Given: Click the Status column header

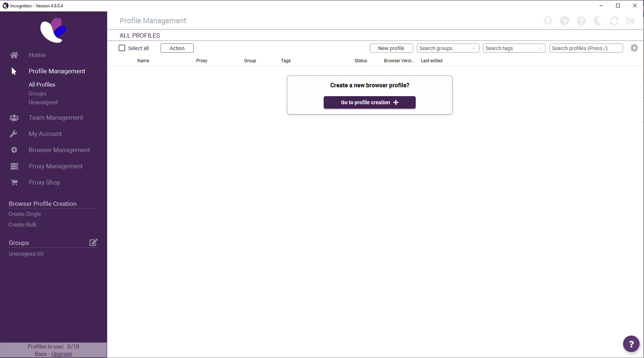Looking at the screenshot, I should pos(361,61).
